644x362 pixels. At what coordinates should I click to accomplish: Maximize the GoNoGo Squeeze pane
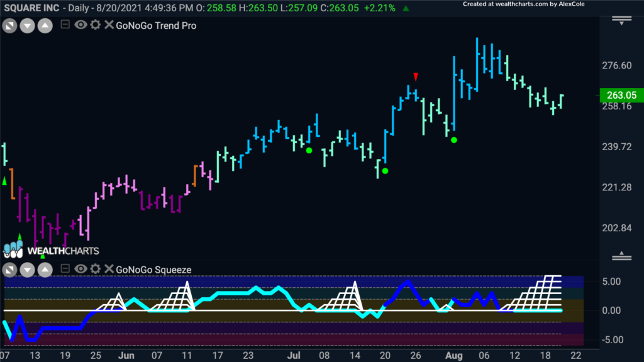(x=9, y=270)
